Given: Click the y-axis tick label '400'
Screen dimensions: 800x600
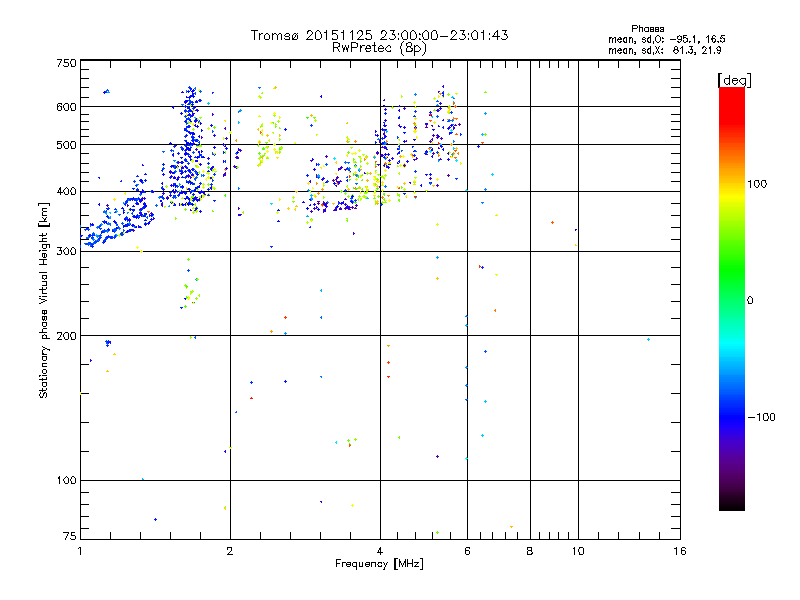Looking at the screenshot, I should tap(66, 192).
